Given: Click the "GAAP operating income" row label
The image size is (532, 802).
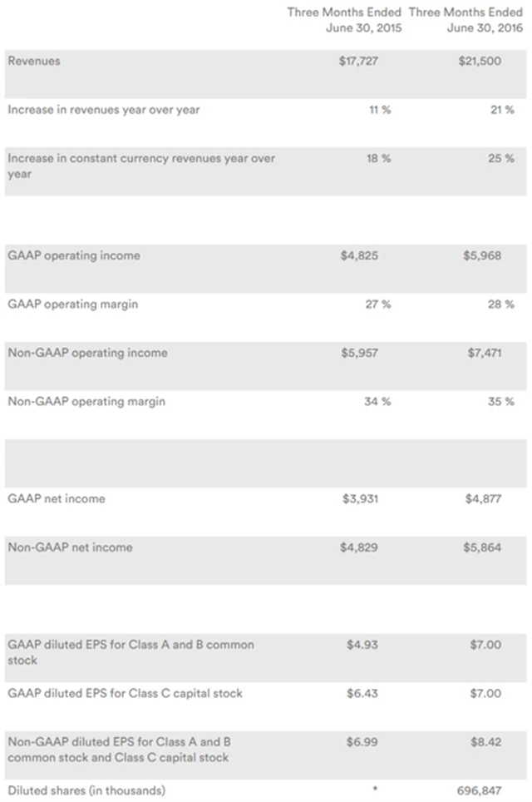Looking at the screenshot, I should [x=74, y=255].
